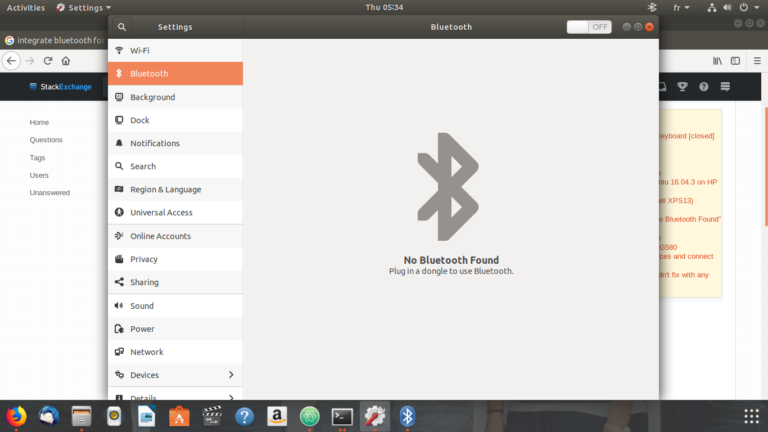Click the Sound speaker icon in the sidebar
Image resolution: width=768 pixels, height=432 pixels.
coord(119,306)
